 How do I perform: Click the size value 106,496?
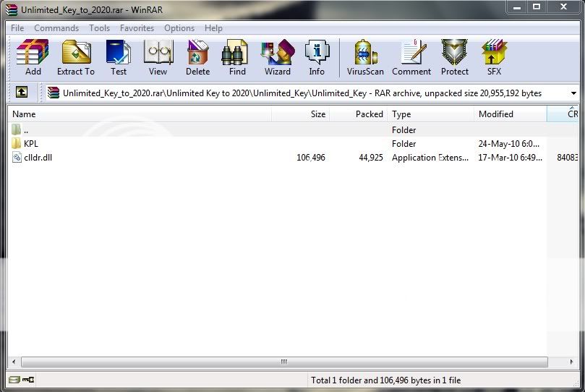point(311,158)
